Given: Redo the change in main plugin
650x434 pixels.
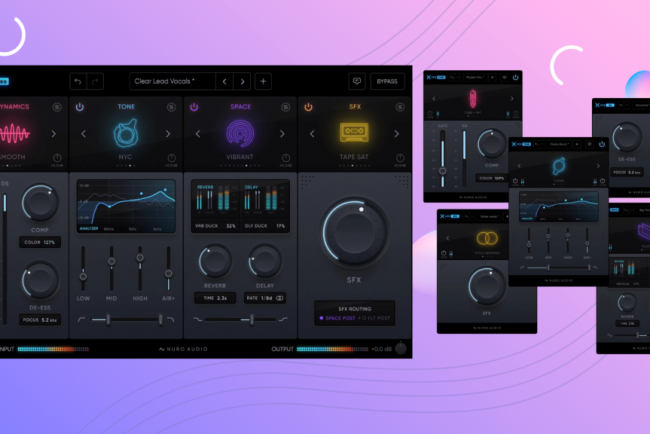Looking at the screenshot, I should [x=95, y=82].
